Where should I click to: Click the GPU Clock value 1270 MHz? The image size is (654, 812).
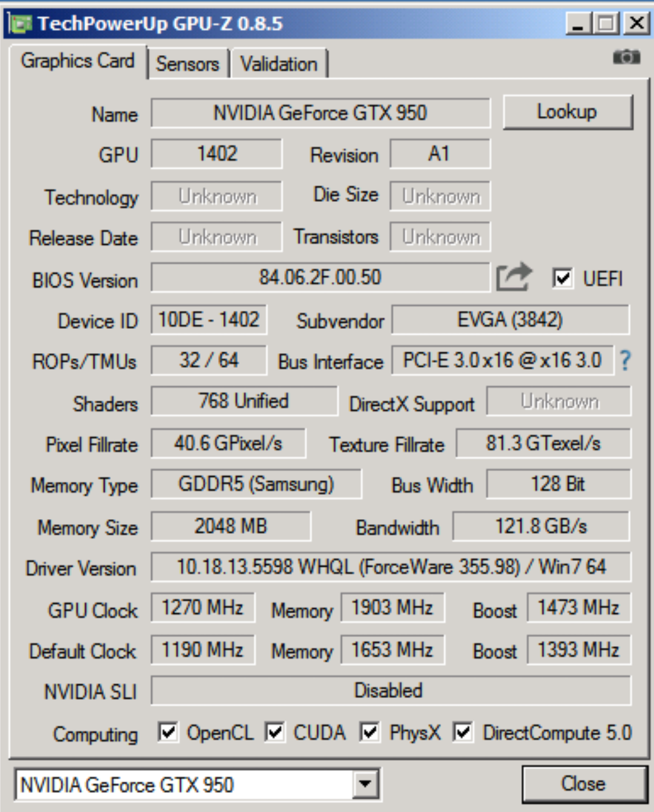(203, 608)
